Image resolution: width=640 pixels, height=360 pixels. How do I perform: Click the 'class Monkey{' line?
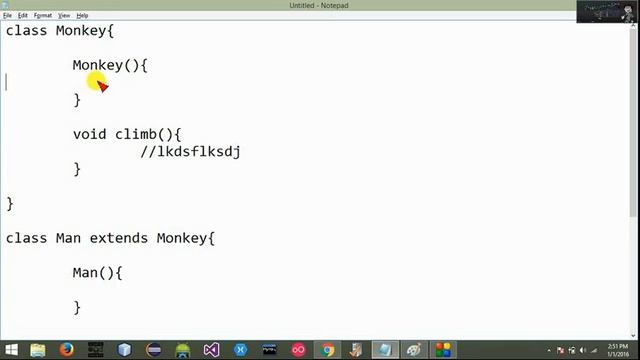pyautogui.click(x=60, y=31)
